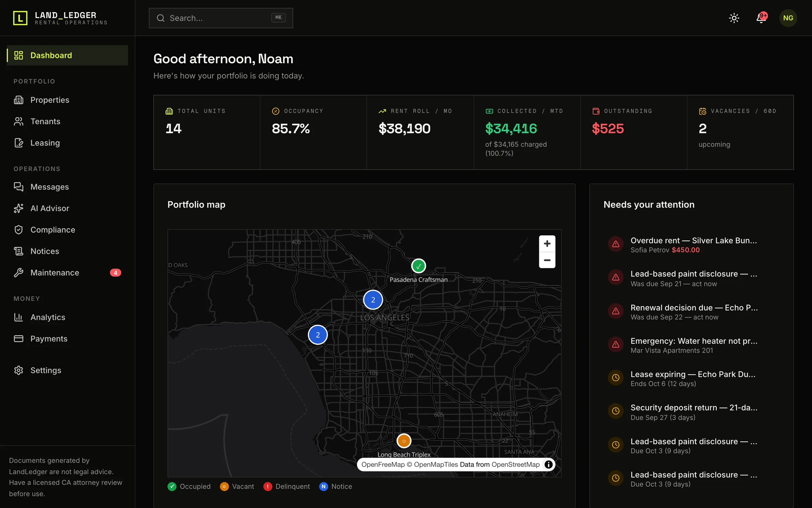
Task: Open the Leasing section
Action: coord(67,143)
